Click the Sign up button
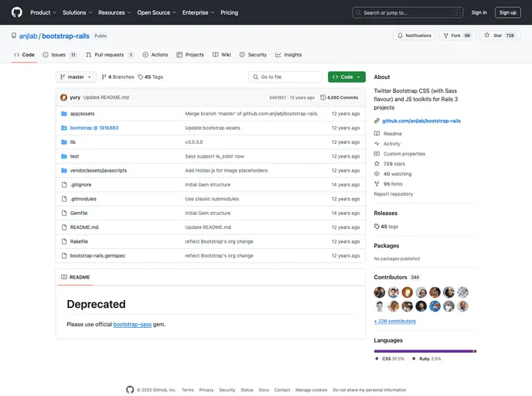This screenshot has width=532, height=396. coord(507,12)
